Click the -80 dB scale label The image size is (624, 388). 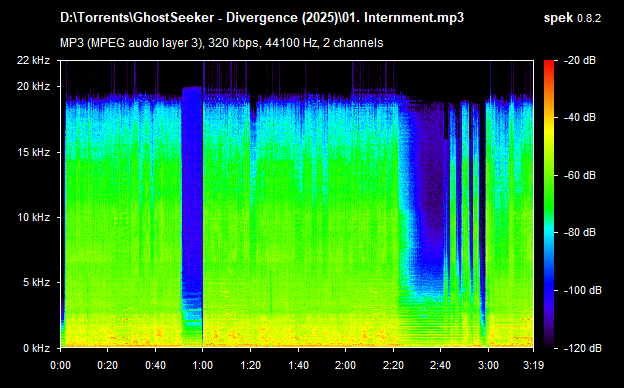coord(580,232)
